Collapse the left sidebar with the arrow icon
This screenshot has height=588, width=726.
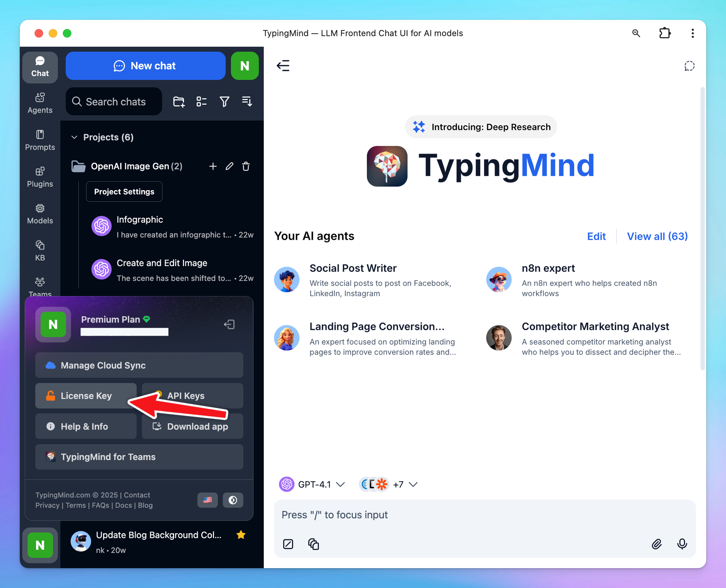pyautogui.click(x=283, y=65)
